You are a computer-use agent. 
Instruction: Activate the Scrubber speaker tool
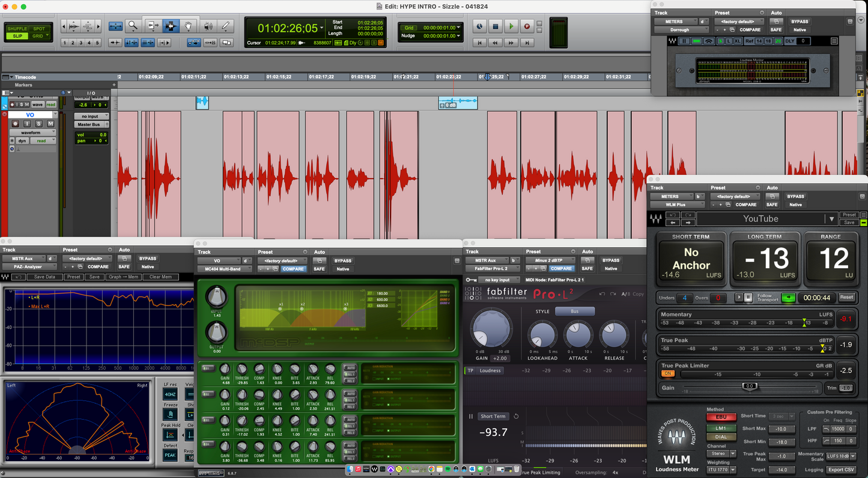tap(208, 26)
